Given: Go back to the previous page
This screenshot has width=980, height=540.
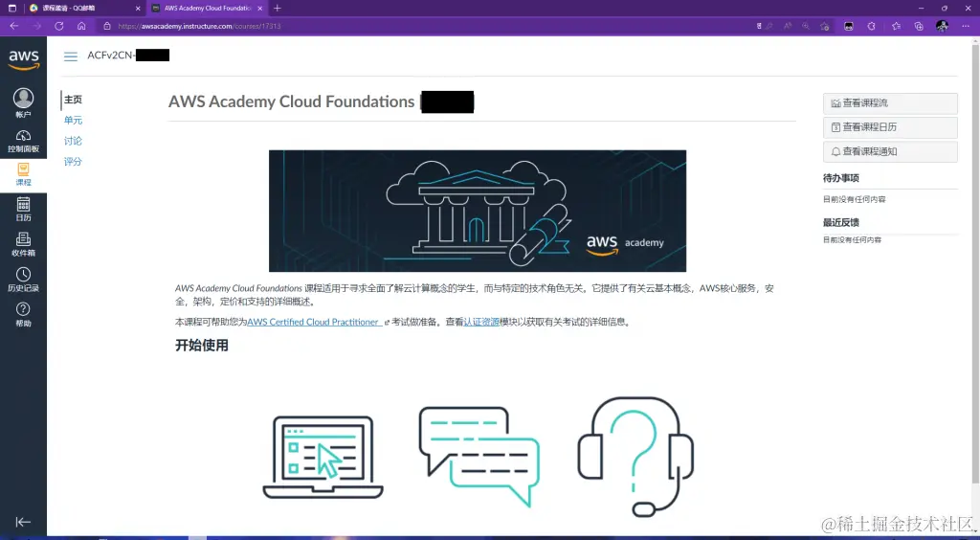Looking at the screenshot, I should click(x=14, y=26).
